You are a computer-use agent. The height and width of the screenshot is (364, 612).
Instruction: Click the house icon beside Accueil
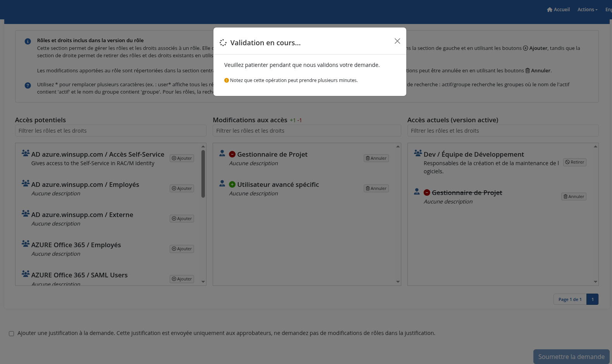(x=550, y=10)
